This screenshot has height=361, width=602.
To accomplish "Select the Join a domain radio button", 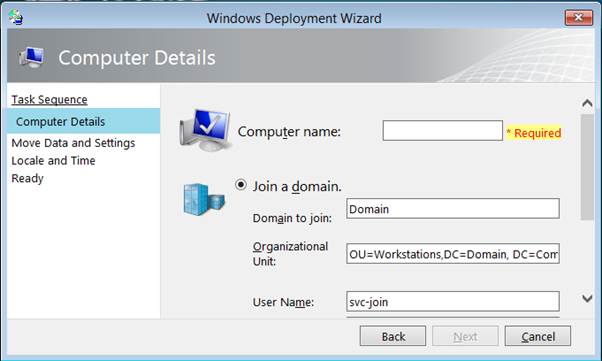I will 241,185.
